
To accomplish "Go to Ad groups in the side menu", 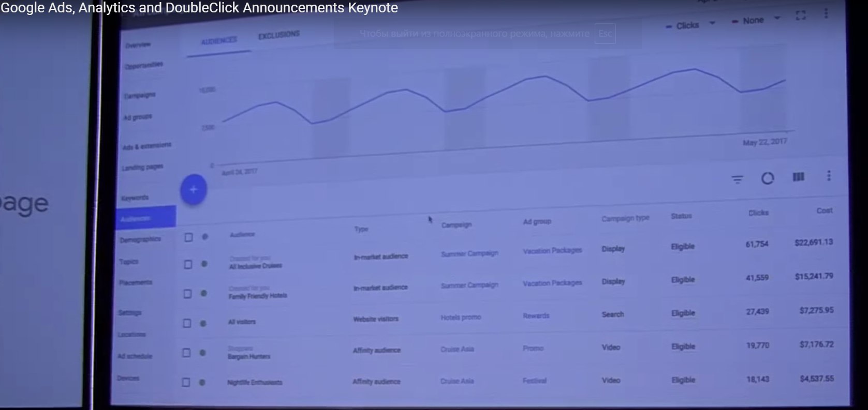I will [x=137, y=117].
